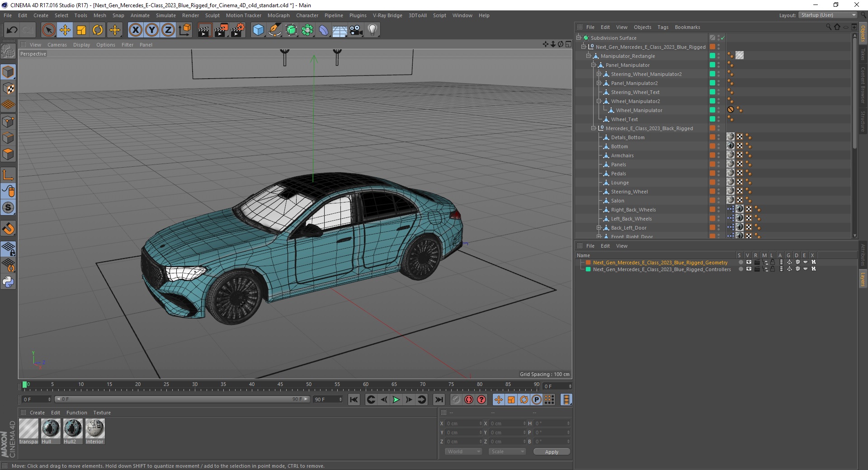
Task: Open the Spline Pen tool
Action: (274, 30)
